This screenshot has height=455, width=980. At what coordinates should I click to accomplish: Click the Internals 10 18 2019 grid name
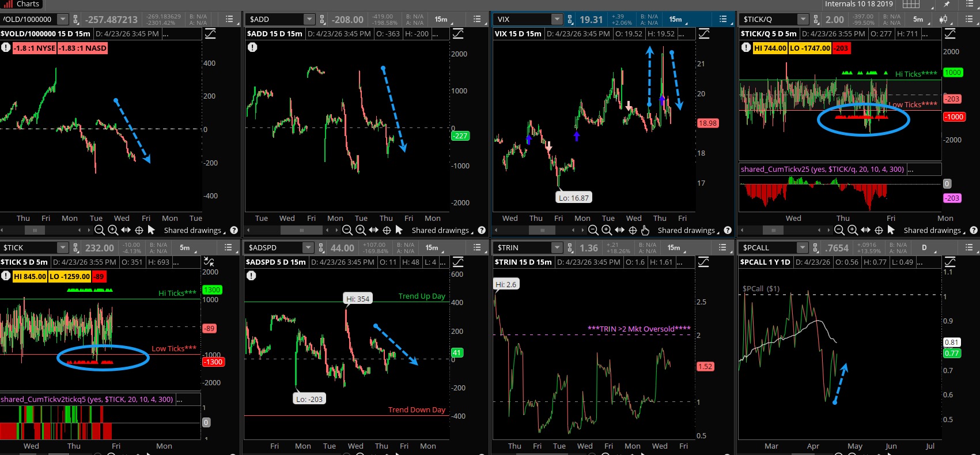tap(858, 4)
